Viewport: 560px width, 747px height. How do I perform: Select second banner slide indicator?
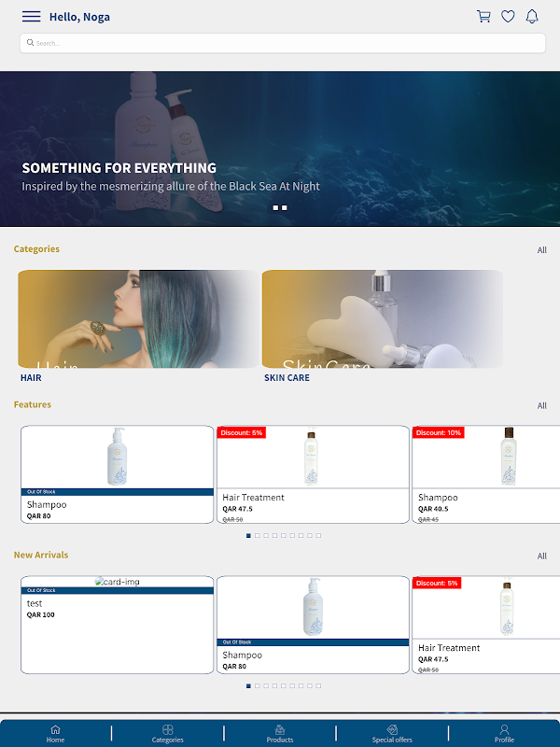tap(285, 207)
